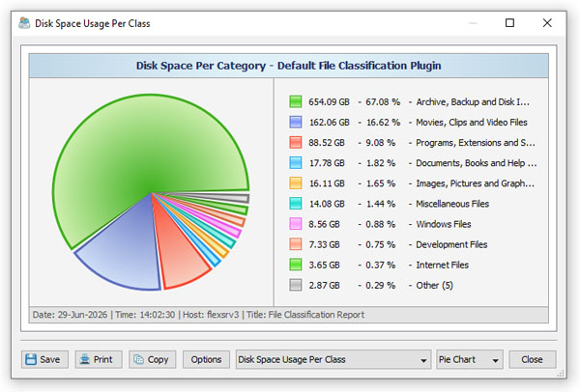The width and height of the screenshot is (580, 392).
Task: Click the light blue Documents legend swatch
Action: click(296, 162)
